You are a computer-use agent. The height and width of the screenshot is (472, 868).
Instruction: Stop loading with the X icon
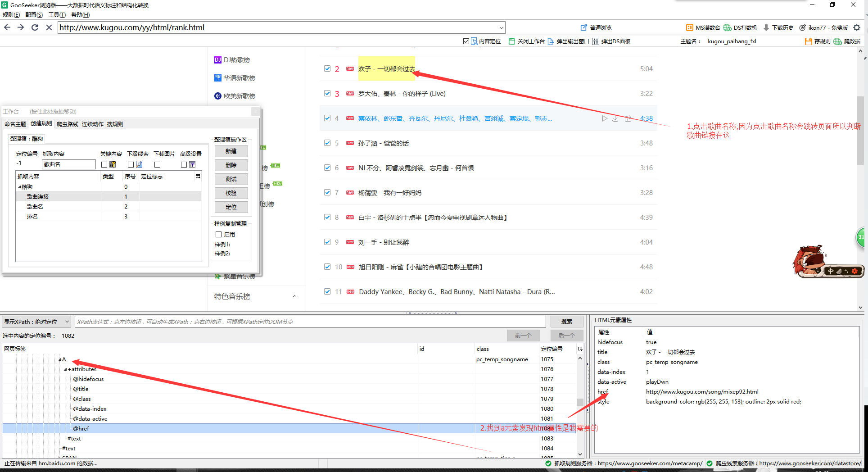pyautogui.click(x=49, y=27)
